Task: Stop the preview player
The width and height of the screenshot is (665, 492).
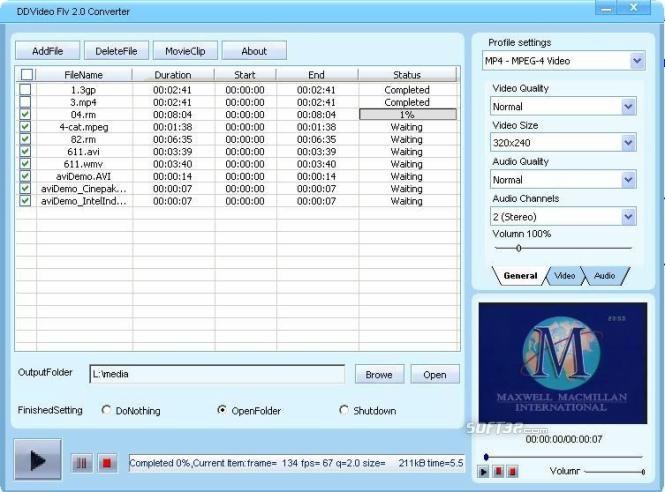Action: [513, 471]
